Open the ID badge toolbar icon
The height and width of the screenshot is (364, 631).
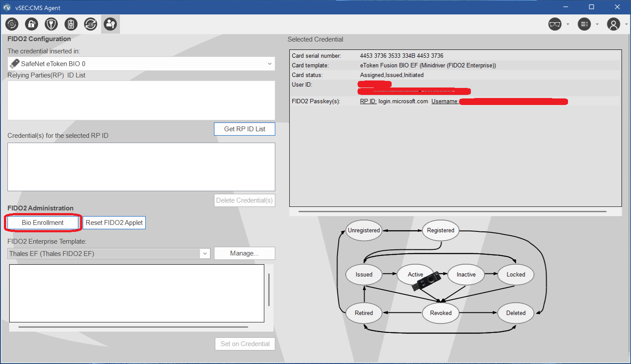71,24
